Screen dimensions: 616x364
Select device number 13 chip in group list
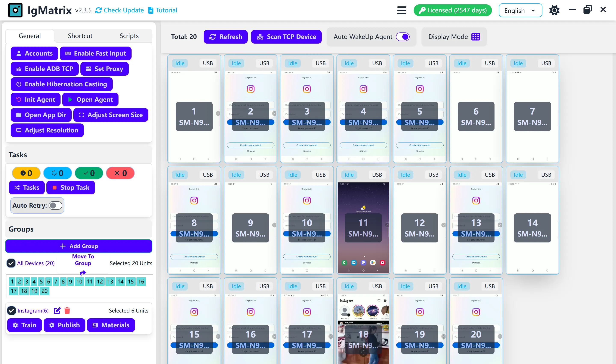coord(110,281)
